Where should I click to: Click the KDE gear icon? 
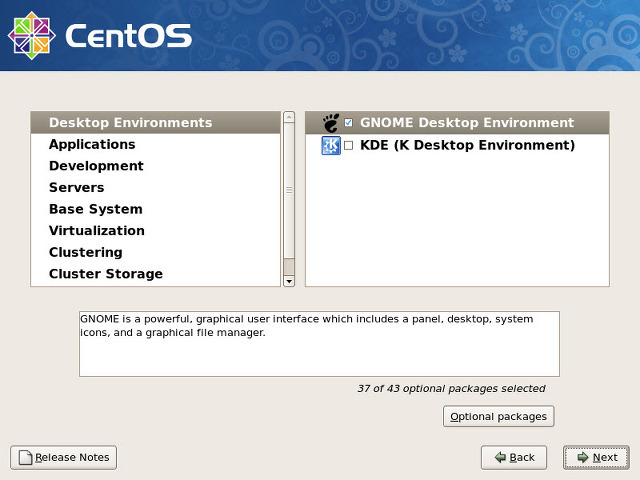coord(331,145)
